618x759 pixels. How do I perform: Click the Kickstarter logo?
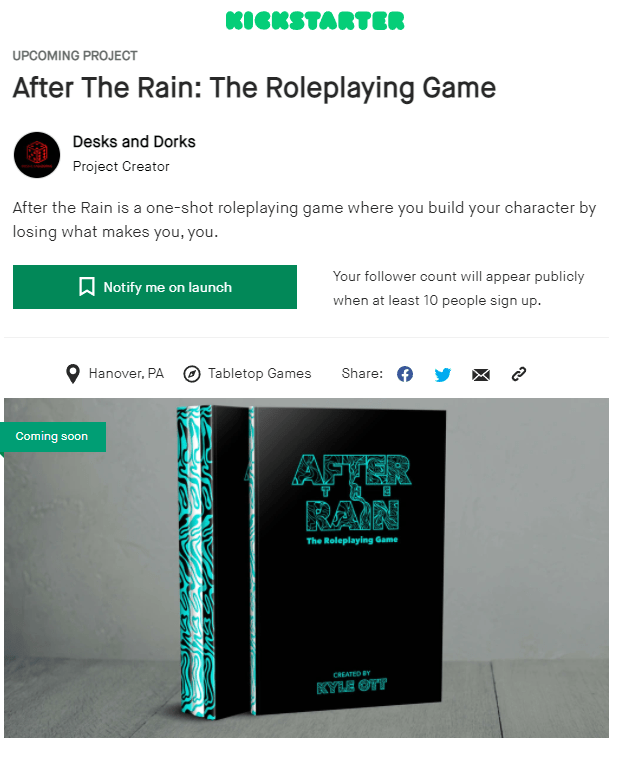[x=315, y=21]
